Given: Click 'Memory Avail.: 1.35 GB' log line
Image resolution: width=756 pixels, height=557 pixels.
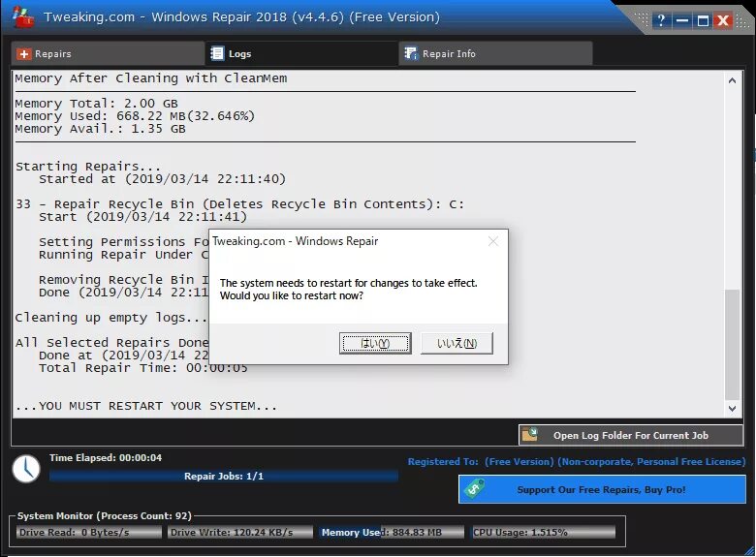Looking at the screenshot, I should point(100,129).
